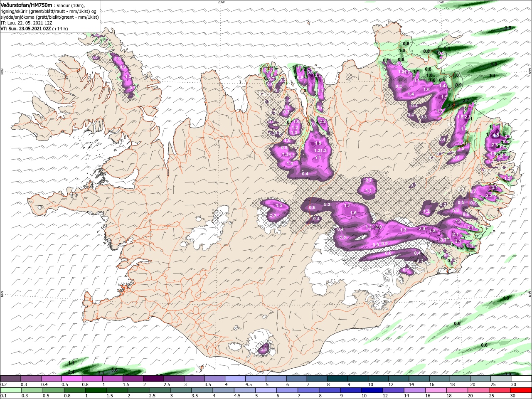This screenshot has width=532, height=399.
Task: Pick top-row legend swatch starting at 0.2
Action: tap(10, 379)
